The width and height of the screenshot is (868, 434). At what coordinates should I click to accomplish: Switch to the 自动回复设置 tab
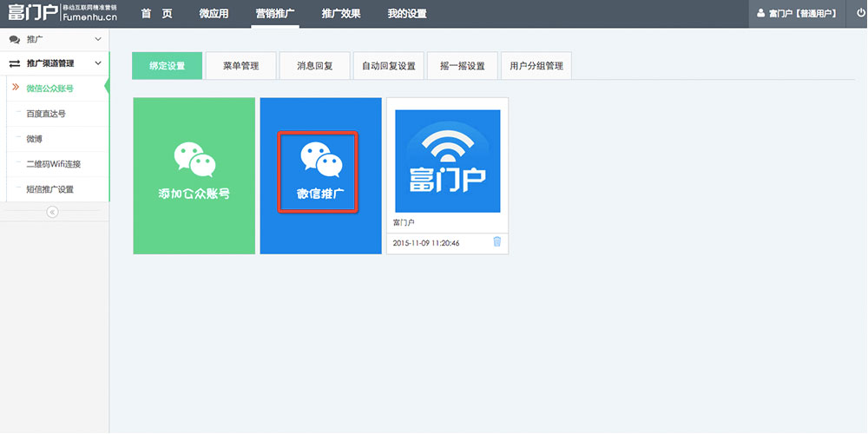[389, 66]
